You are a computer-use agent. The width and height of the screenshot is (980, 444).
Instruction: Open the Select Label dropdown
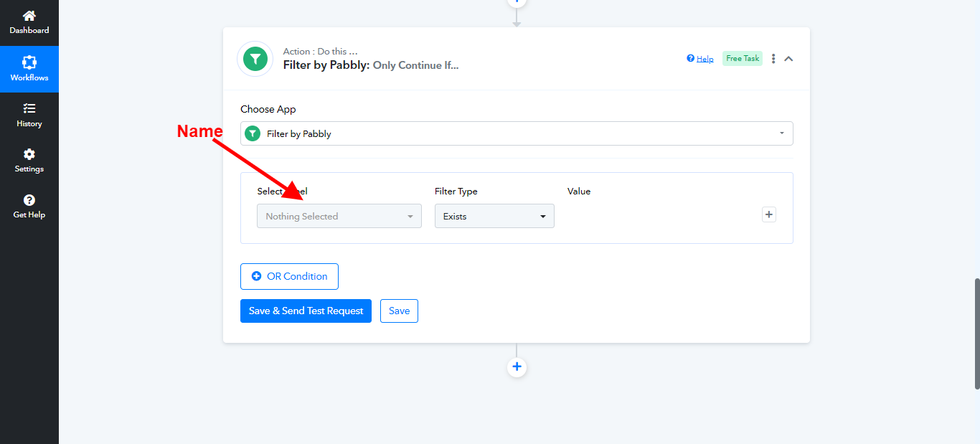point(339,216)
